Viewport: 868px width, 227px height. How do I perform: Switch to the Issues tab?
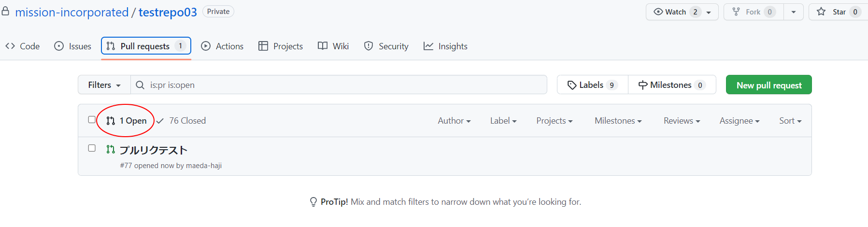73,46
